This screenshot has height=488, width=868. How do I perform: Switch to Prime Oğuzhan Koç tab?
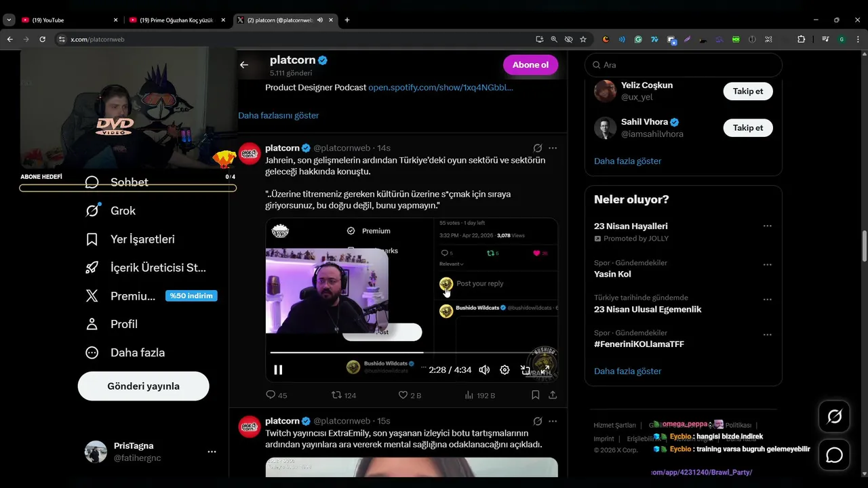tap(176, 20)
